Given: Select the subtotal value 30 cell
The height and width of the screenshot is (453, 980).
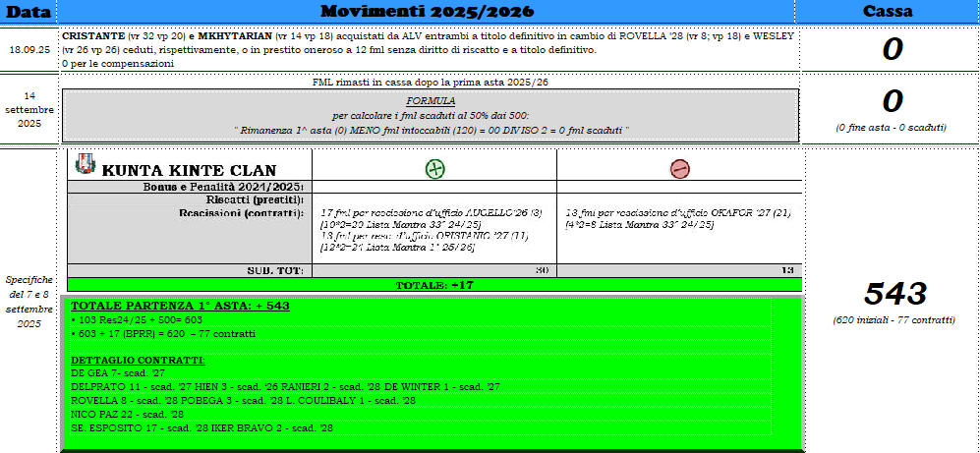Looking at the screenshot, I should (433, 270).
